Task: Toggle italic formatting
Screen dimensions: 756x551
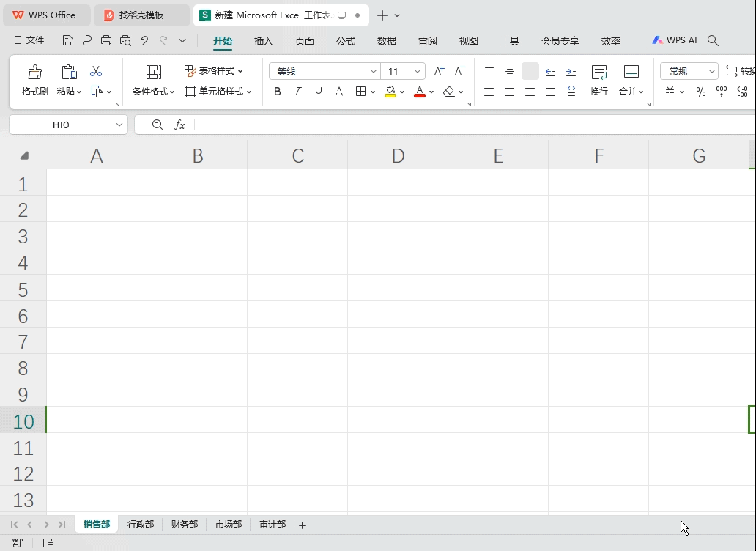Action: (297, 91)
